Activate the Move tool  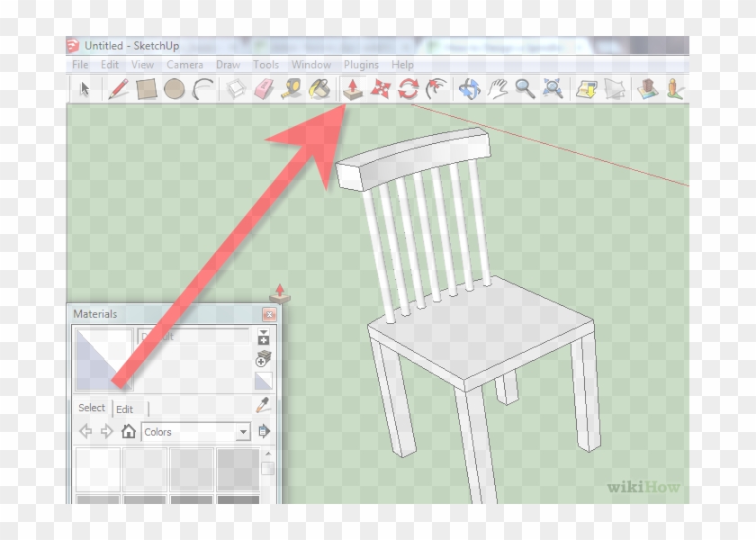(x=380, y=90)
